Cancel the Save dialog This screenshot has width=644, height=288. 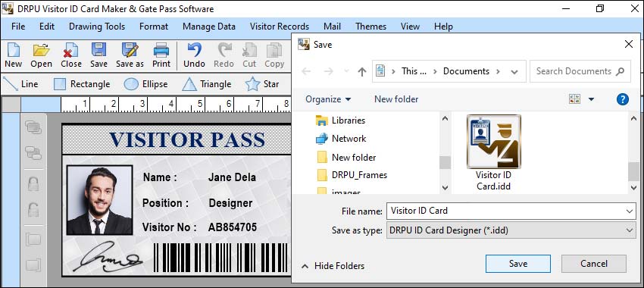pyautogui.click(x=594, y=264)
